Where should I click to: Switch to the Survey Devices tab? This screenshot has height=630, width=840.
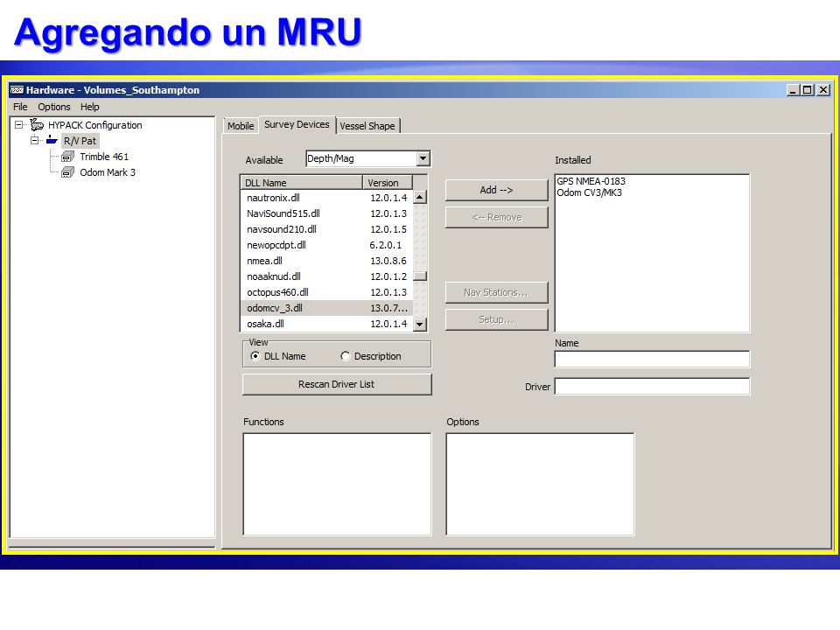(297, 124)
